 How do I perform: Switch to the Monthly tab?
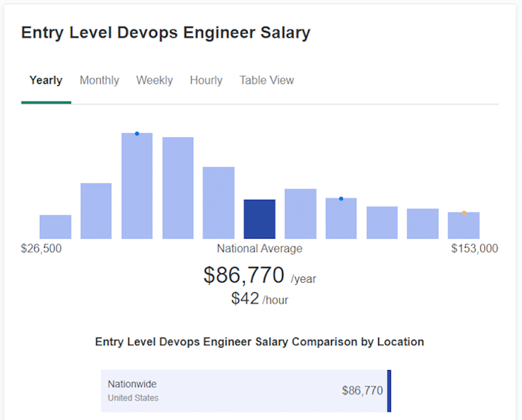(x=99, y=80)
